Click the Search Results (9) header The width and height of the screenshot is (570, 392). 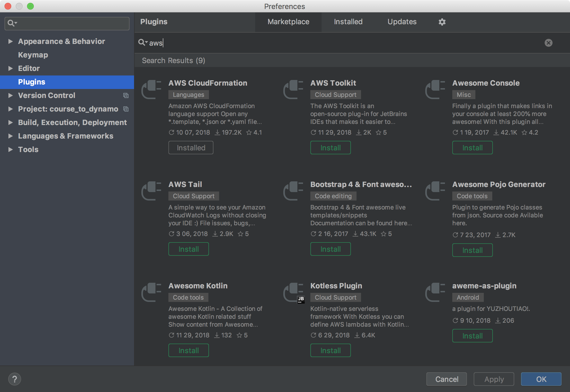click(173, 61)
